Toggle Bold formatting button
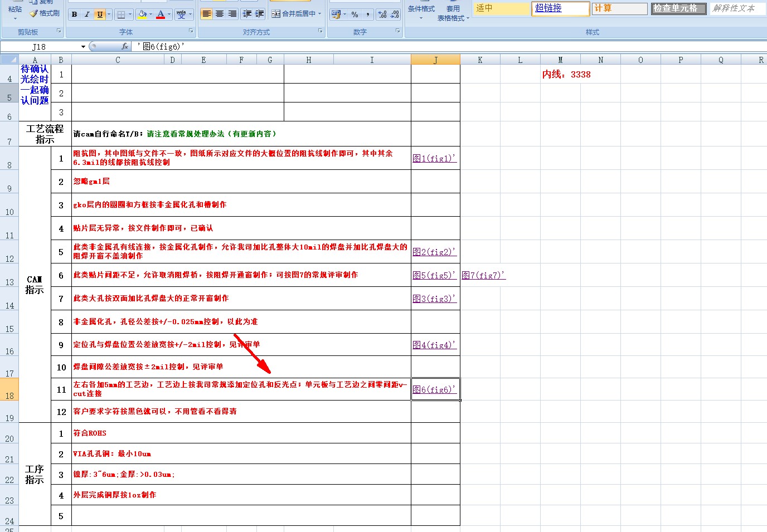This screenshot has width=767, height=532. (75, 14)
